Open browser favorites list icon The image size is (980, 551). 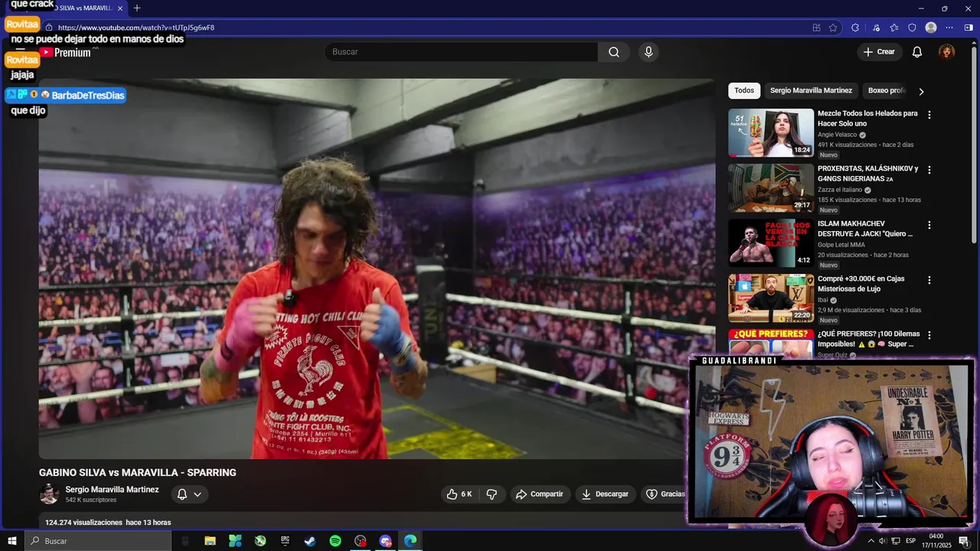(x=893, y=28)
